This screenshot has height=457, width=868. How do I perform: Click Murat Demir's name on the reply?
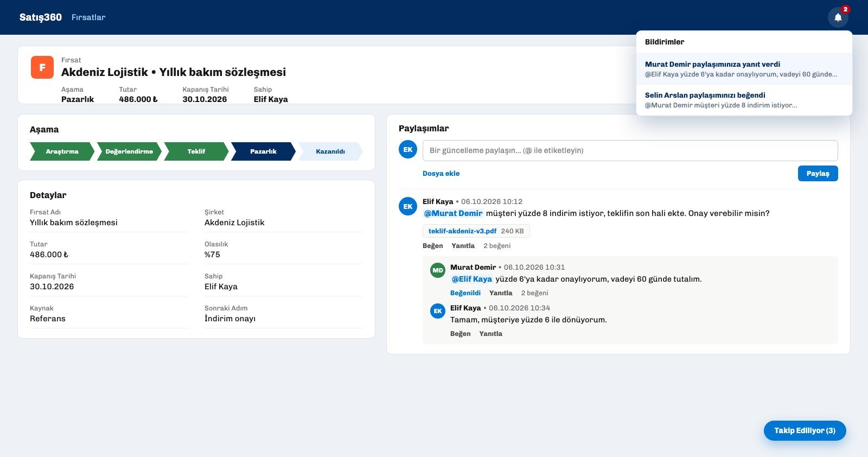click(473, 267)
